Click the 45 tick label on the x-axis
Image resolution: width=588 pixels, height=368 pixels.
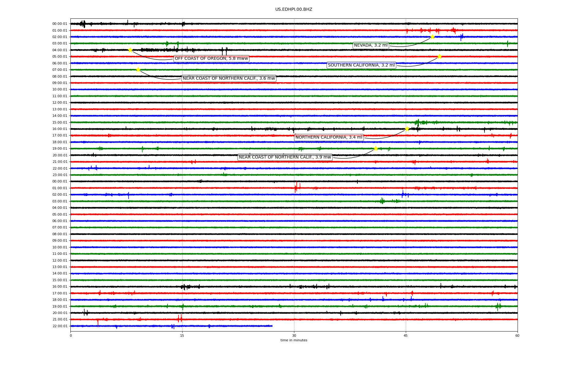coord(405,335)
